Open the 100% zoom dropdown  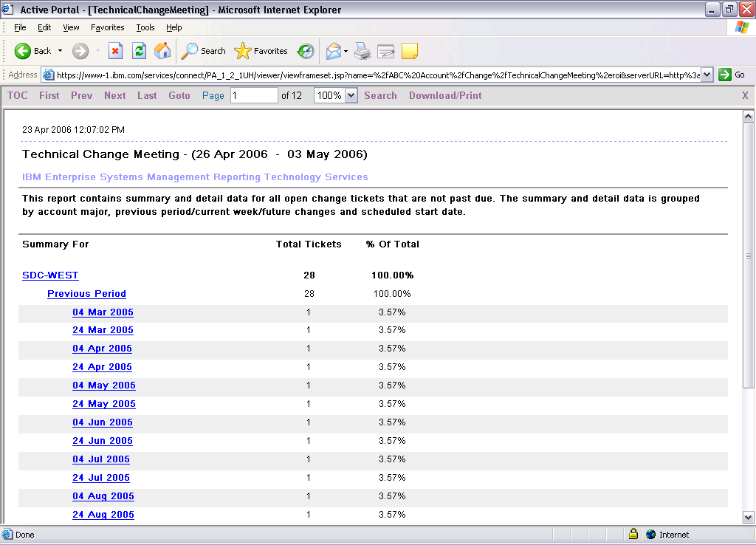[x=351, y=95]
